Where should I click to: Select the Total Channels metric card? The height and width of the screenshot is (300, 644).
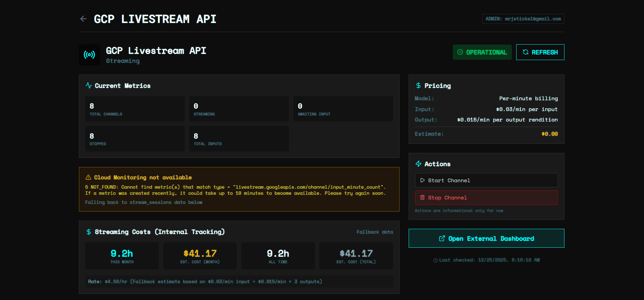135,109
